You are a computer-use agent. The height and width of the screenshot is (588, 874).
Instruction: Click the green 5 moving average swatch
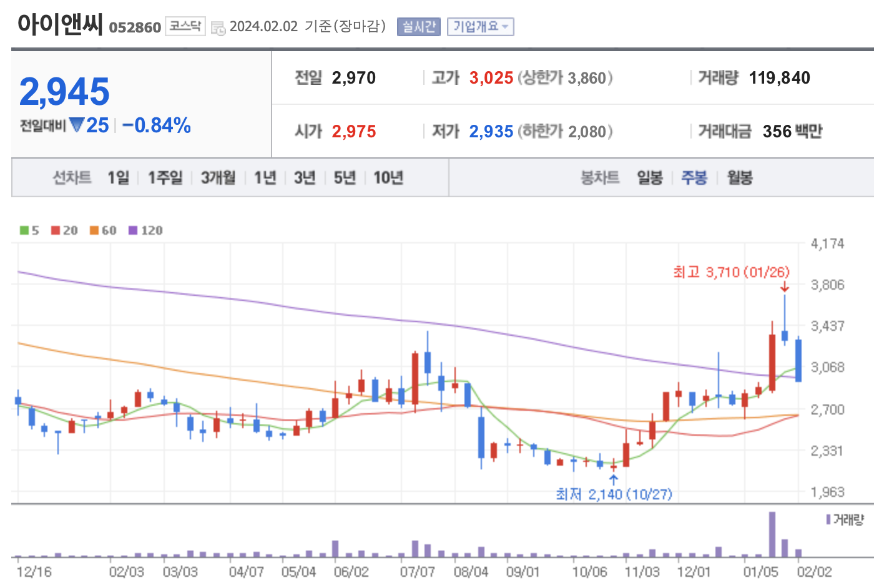(x=24, y=230)
